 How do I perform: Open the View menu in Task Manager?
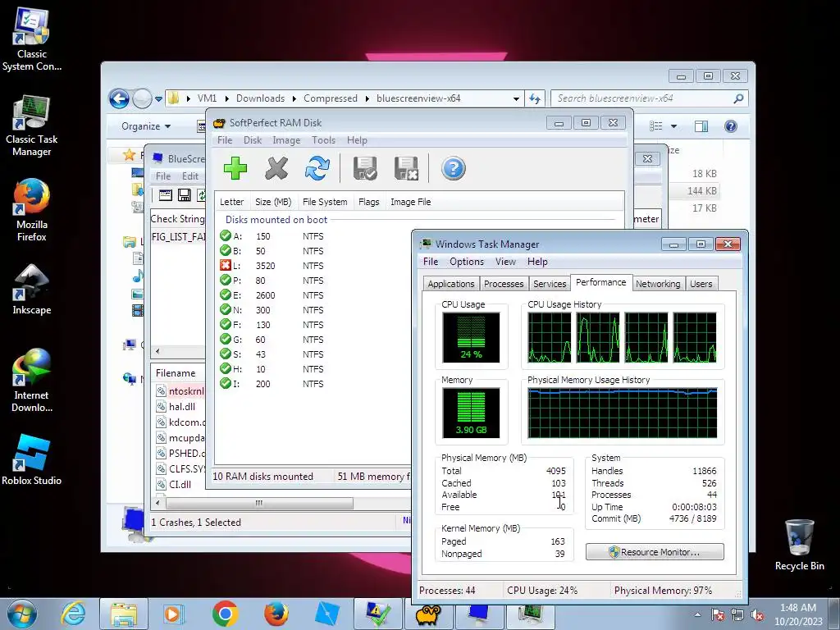(x=505, y=262)
